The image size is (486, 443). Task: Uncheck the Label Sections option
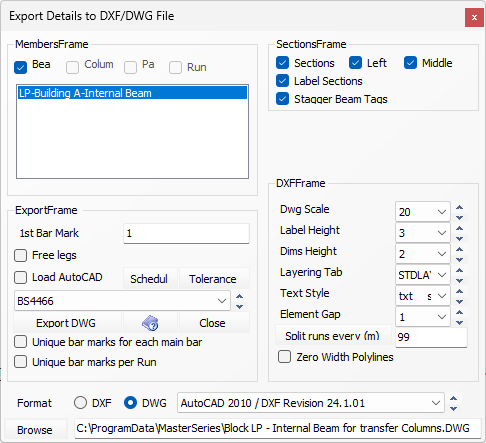coord(282,81)
